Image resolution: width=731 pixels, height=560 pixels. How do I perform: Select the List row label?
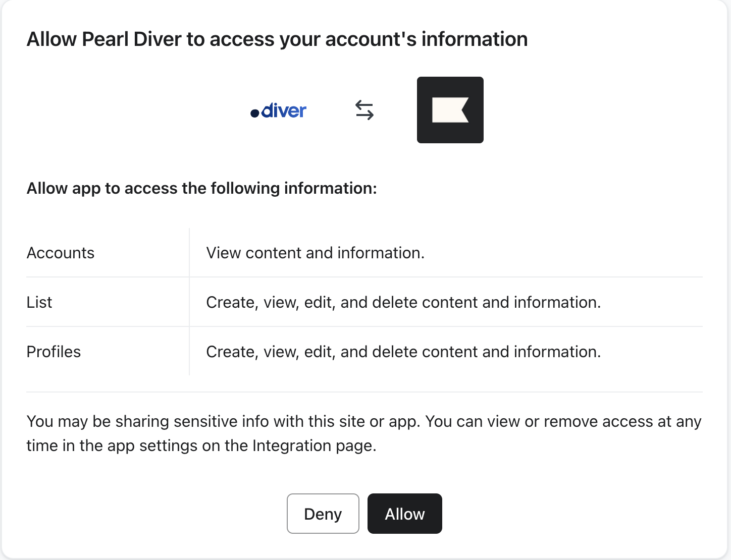pyautogui.click(x=39, y=302)
